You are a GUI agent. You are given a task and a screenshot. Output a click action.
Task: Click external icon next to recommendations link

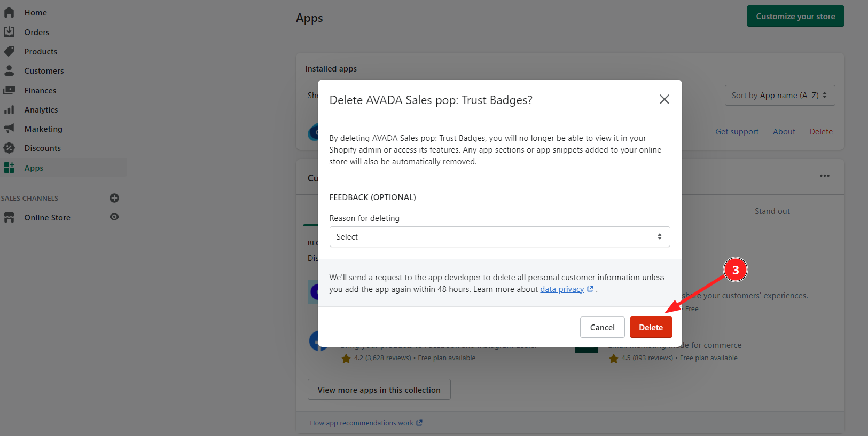coord(419,423)
